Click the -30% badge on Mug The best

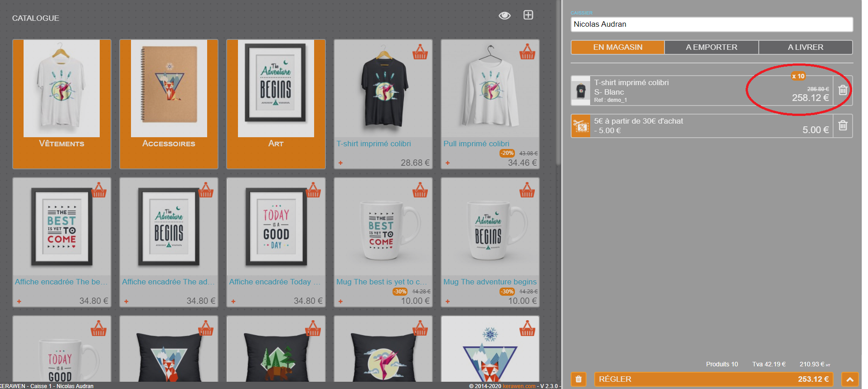coord(400,291)
